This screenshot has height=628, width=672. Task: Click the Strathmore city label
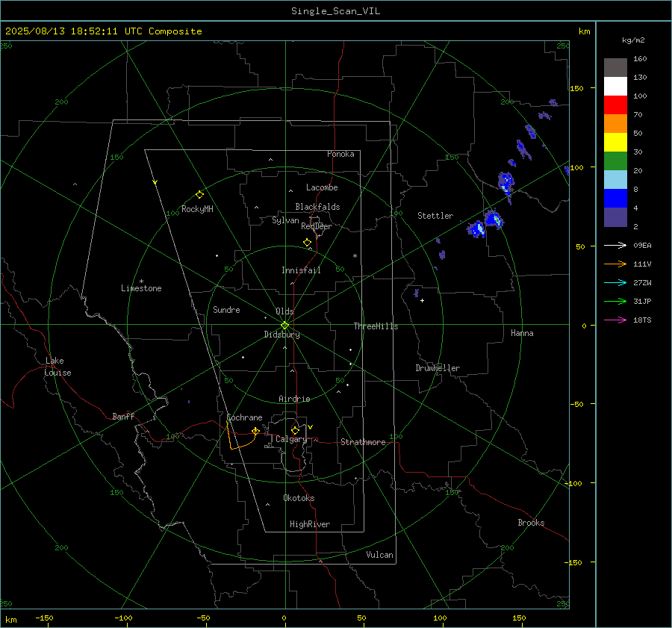(363, 442)
